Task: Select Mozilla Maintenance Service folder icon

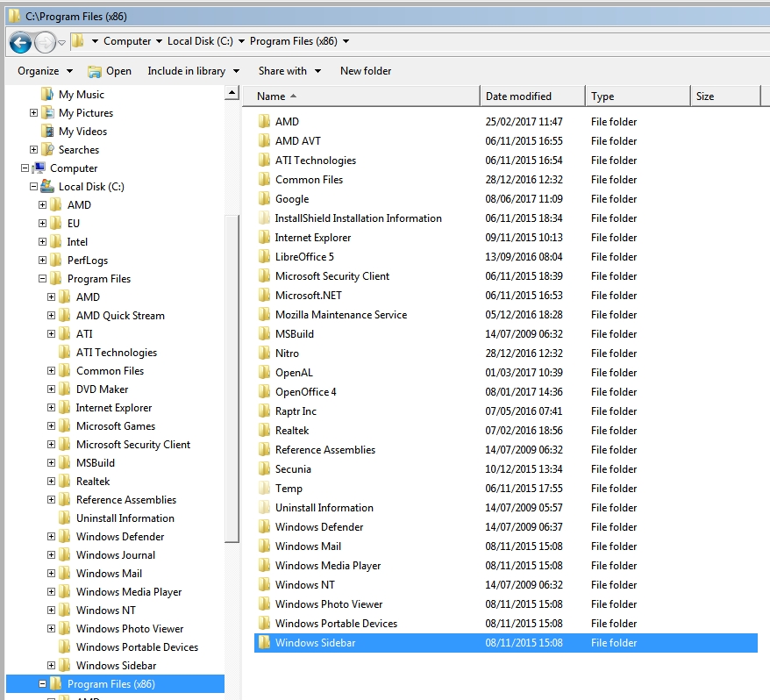Action: (264, 314)
